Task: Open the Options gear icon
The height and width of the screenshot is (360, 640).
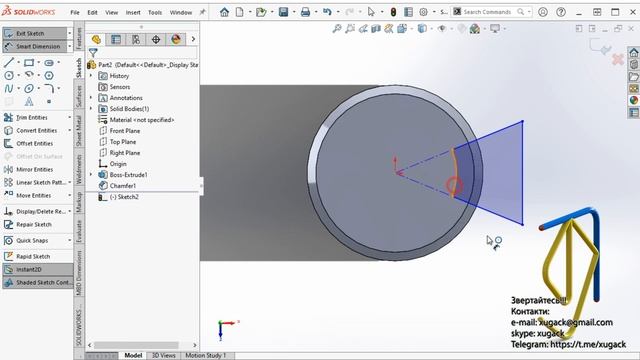Action: pos(424,12)
